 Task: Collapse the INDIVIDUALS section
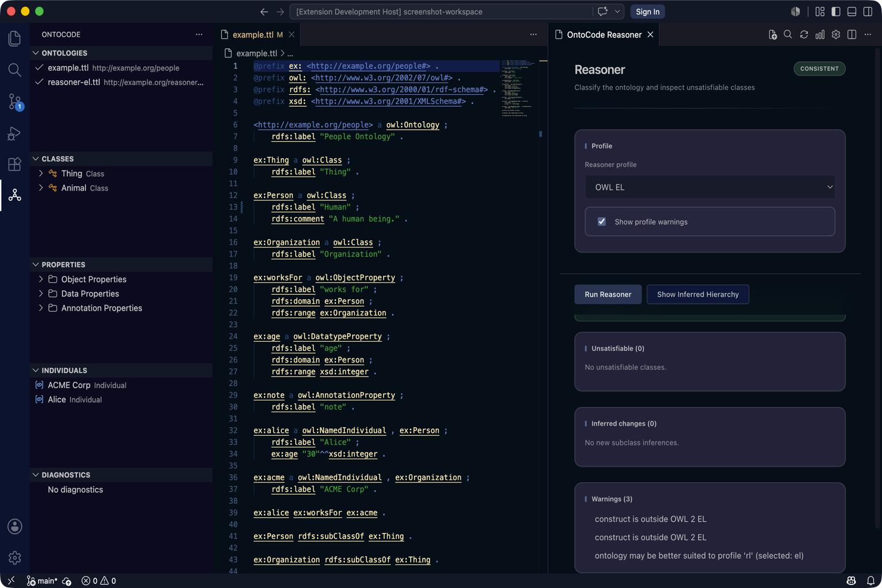(x=121, y=370)
